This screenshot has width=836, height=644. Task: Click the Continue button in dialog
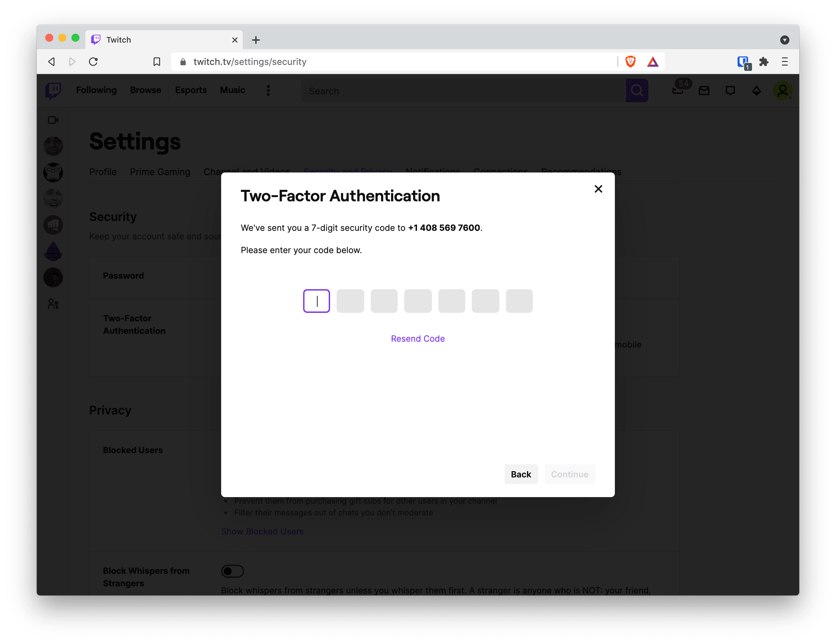pyautogui.click(x=569, y=474)
